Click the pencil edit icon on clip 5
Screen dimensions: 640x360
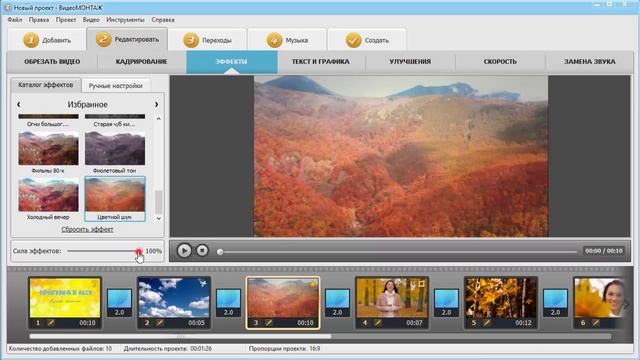487,322
